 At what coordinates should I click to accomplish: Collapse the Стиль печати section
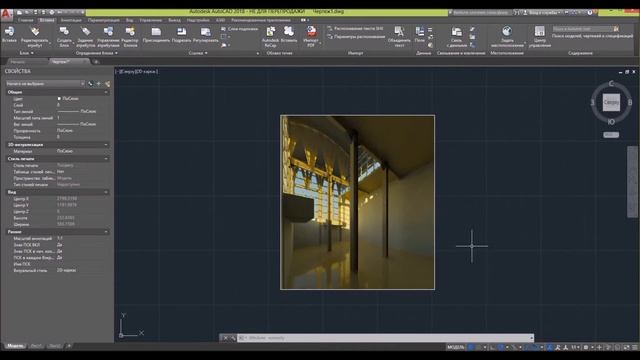pyautogui.click(x=106, y=159)
